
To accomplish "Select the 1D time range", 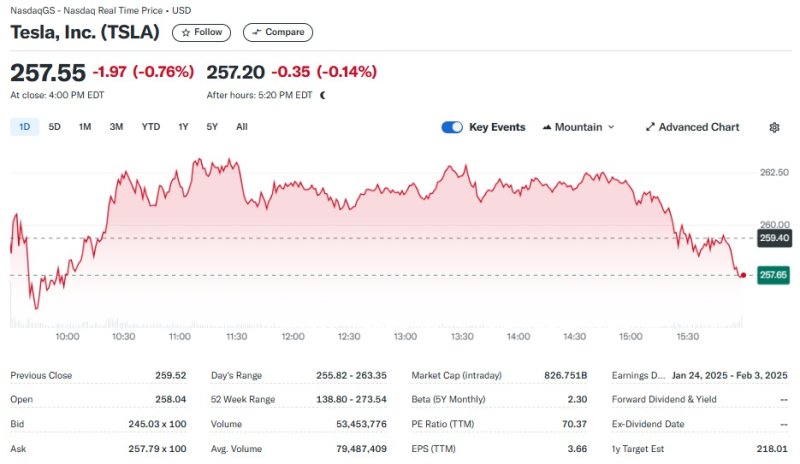I will [25, 127].
